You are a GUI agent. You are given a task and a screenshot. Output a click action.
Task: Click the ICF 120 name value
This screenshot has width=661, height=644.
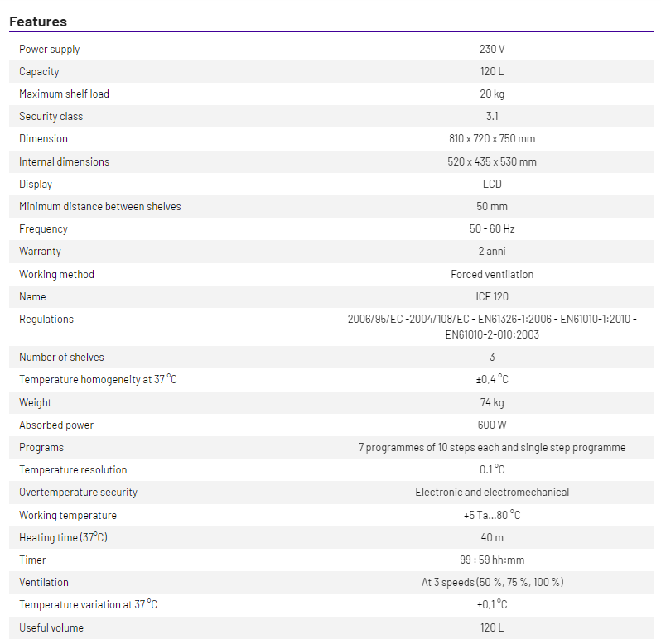492,297
